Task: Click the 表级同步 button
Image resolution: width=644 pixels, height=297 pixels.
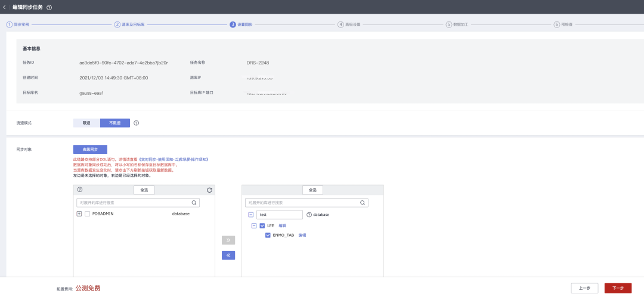Action: 90,150
